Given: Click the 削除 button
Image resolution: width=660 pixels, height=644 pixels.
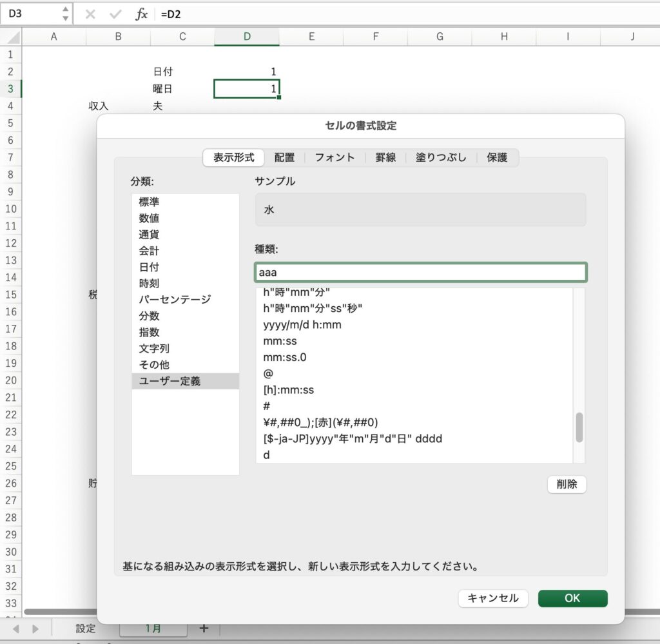Looking at the screenshot, I should tap(567, 484).
